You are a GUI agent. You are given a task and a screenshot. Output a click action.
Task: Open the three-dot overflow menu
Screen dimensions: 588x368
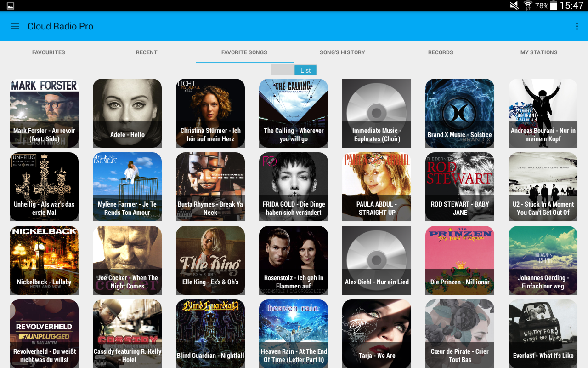577,26
